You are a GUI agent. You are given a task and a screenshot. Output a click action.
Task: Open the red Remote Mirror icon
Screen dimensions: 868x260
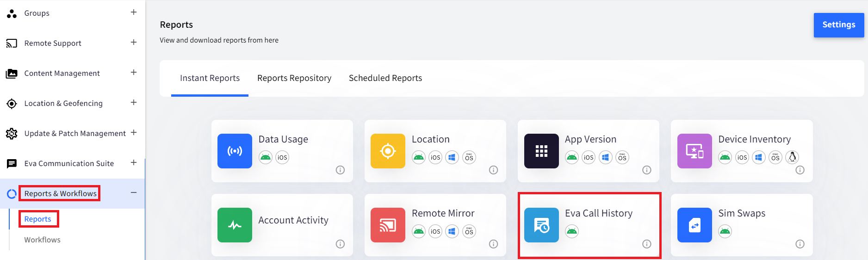(x=388, y=225)
